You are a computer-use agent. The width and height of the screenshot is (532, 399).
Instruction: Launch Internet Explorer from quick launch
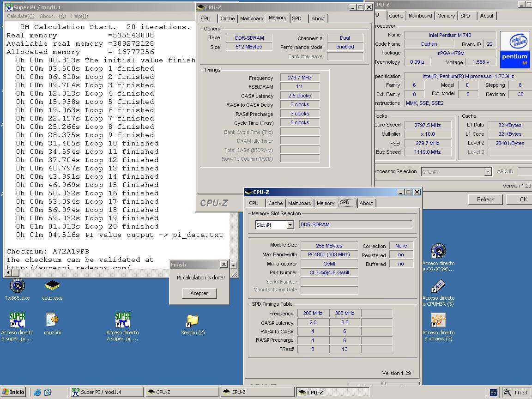pos(37,393)
